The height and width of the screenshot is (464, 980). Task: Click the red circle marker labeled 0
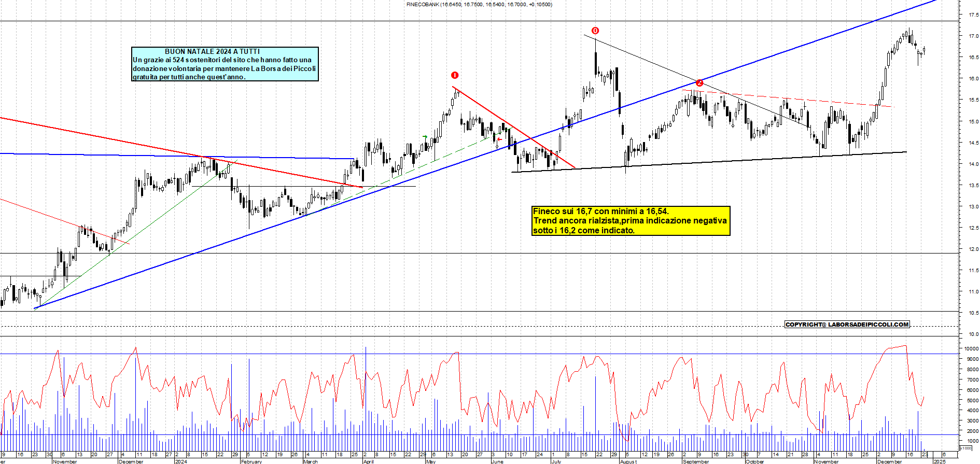[595, 31]
